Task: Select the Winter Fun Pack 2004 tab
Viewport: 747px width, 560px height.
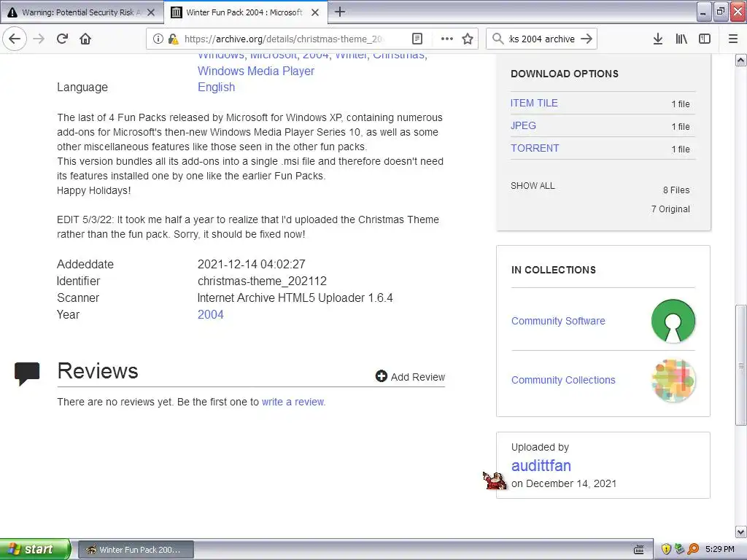Action: [245, 12]
